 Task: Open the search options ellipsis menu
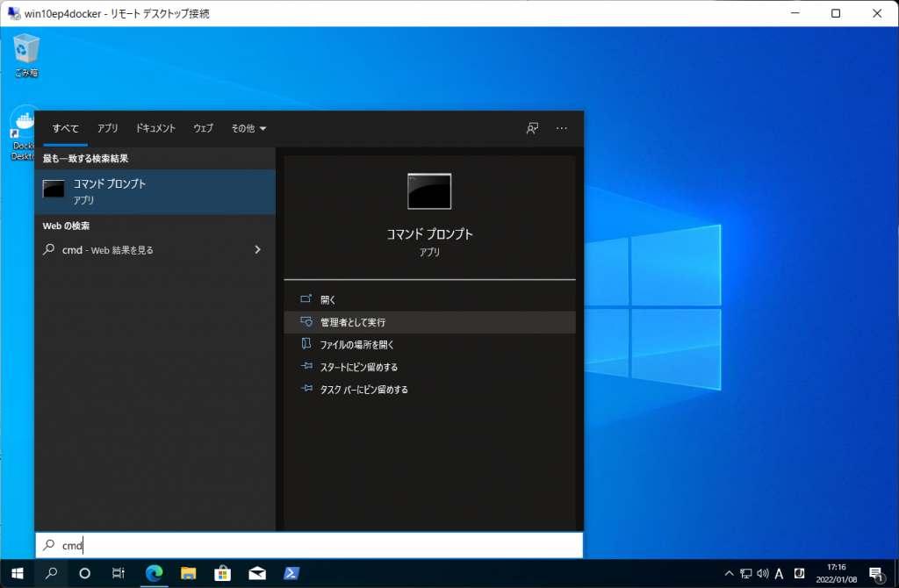click(561, 128)
